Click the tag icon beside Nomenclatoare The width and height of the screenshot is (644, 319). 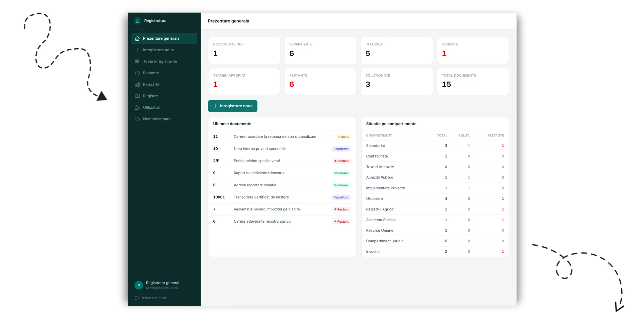[x=137, y=119]
